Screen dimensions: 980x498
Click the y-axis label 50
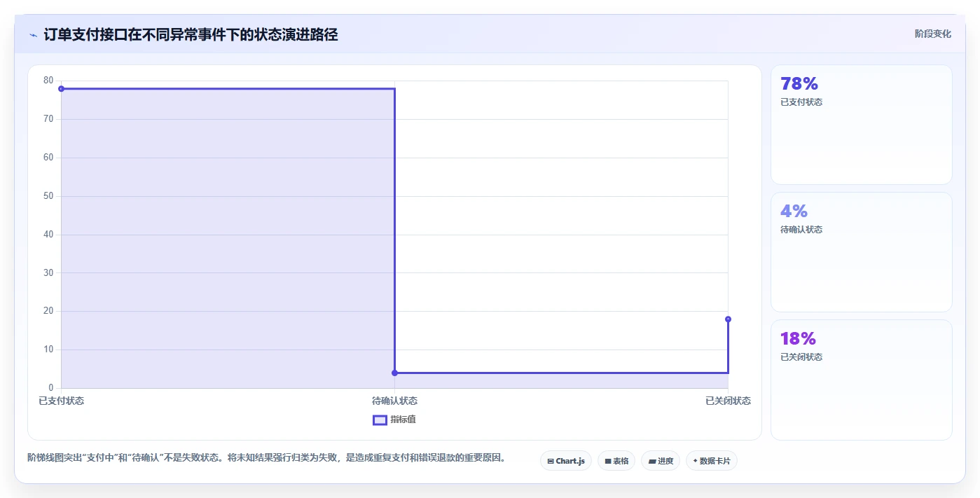(48, 196)
